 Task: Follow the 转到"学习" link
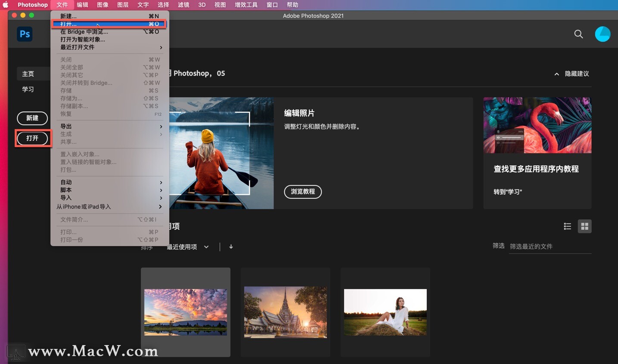[x=508, y=192]
